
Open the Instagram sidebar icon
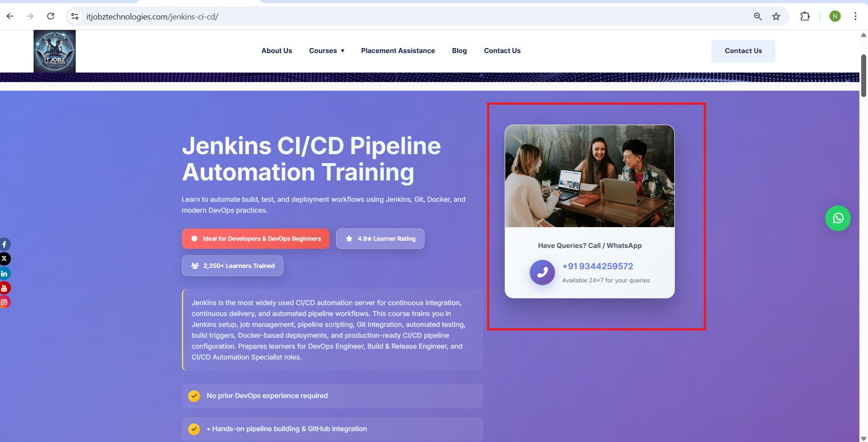(5, 302)
